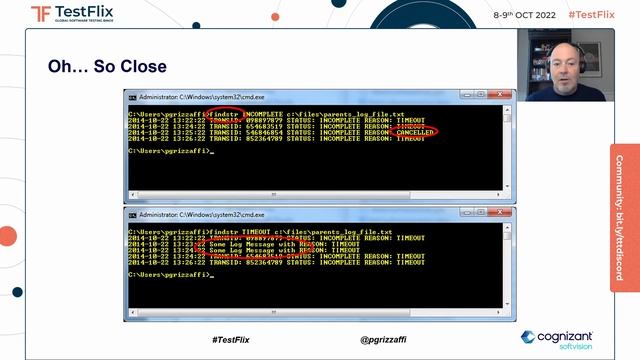Click the scroll left arrow in the upper cmd window
Screen dimensions: 640x360
(x=133, y=195)
